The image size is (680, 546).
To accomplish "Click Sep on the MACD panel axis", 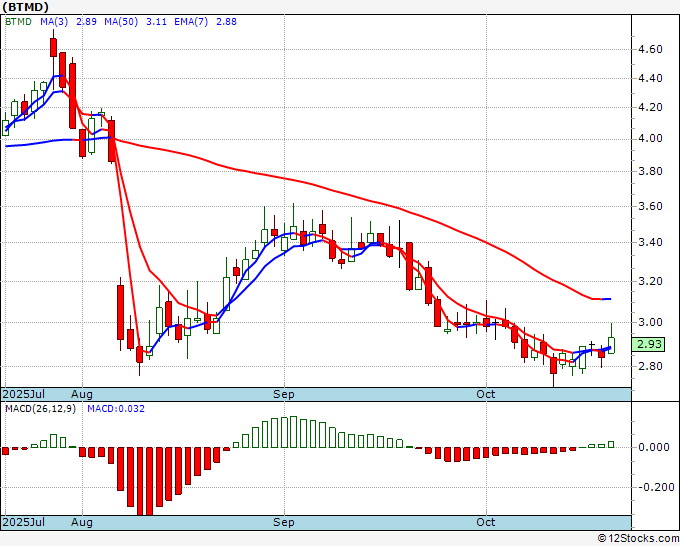I will [x=284, y=522].
